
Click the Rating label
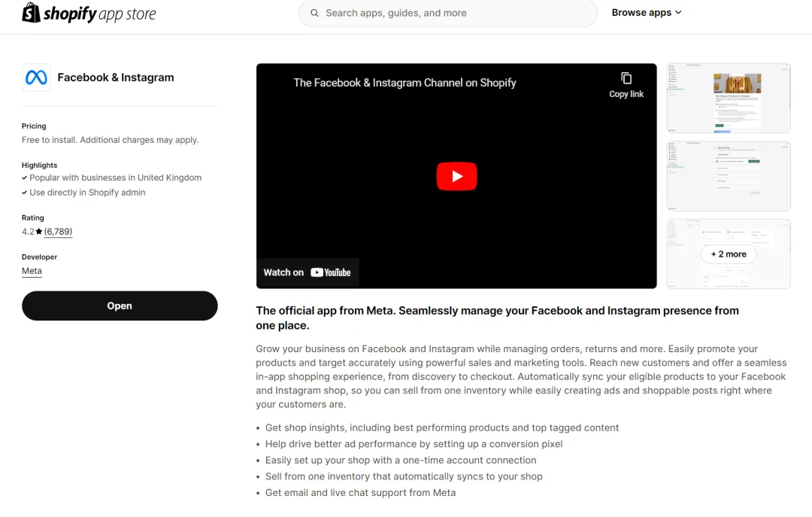[x=32, y=217]
